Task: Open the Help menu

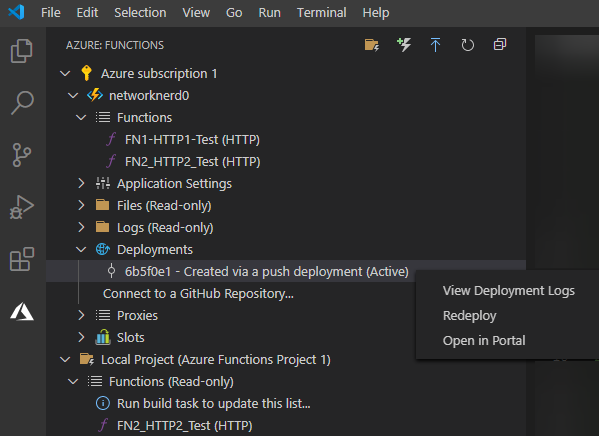Action: point(376,13)
